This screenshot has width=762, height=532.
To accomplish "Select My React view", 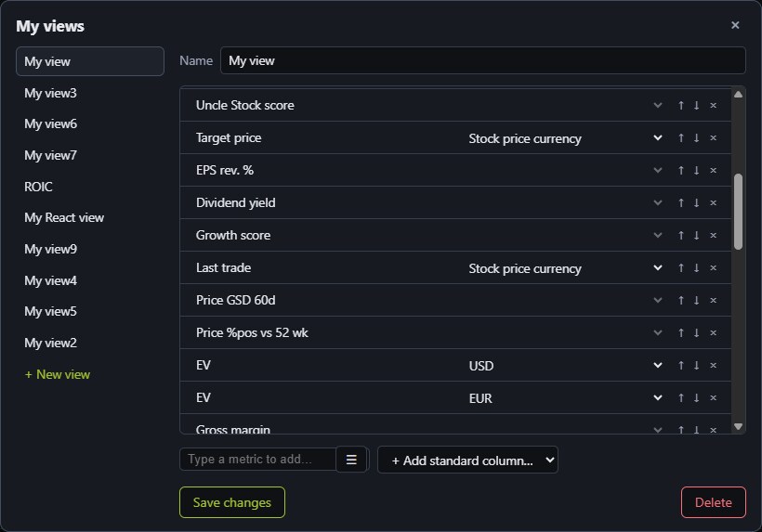I will coord(90,217).
